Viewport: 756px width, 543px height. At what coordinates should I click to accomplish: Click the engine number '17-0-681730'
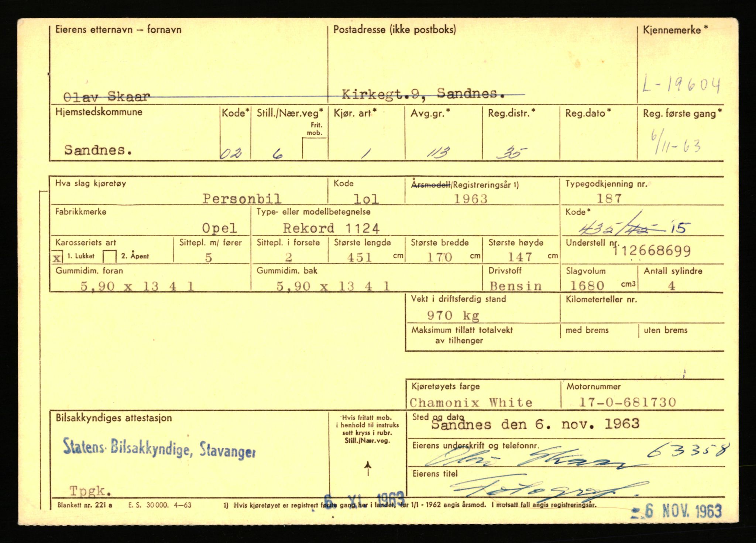[x=628, y=402]
